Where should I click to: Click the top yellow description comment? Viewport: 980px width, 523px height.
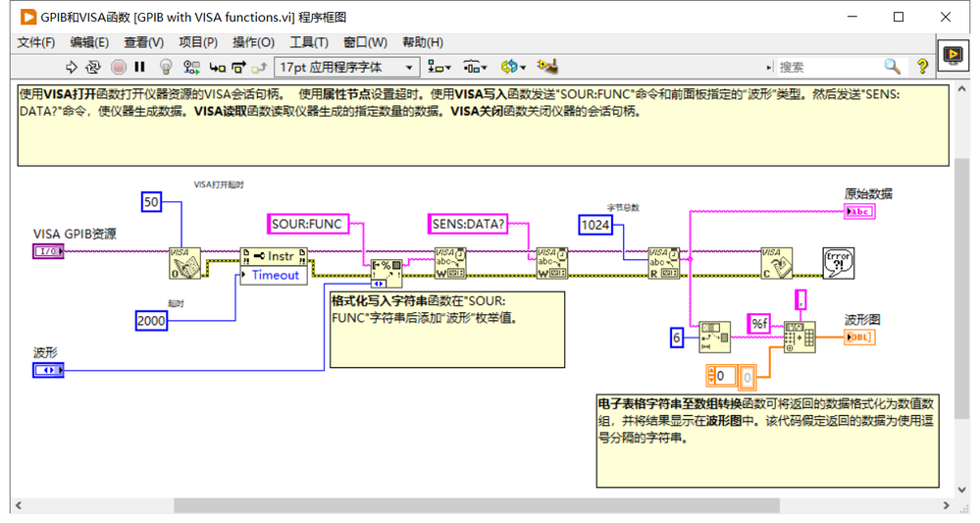click(x=483, y=126)
